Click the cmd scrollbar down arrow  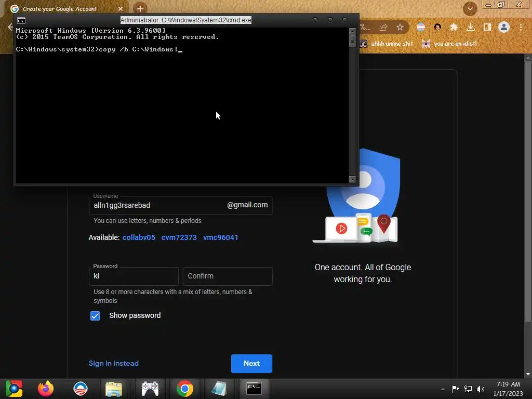pyautogui.click(x=352, y=179)
